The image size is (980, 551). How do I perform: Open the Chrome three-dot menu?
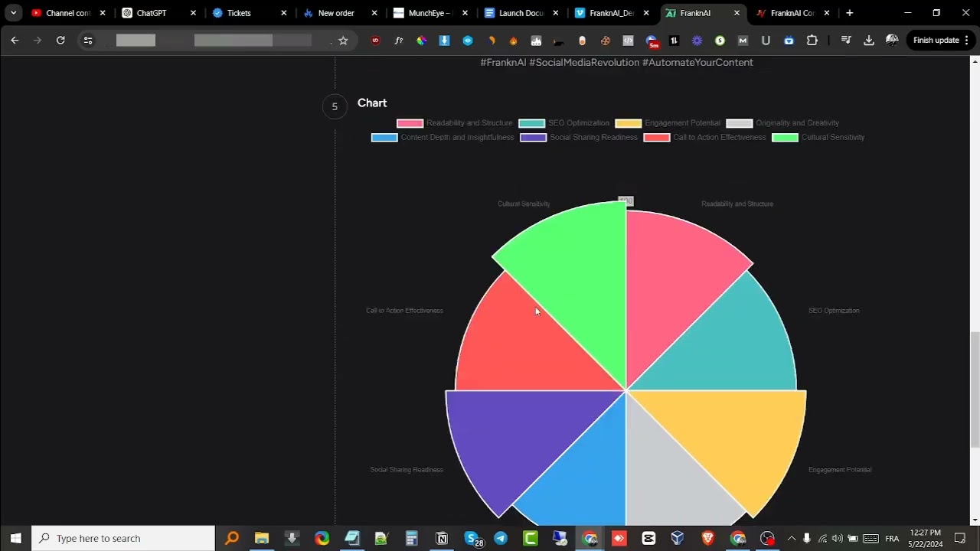coord(967,41)
